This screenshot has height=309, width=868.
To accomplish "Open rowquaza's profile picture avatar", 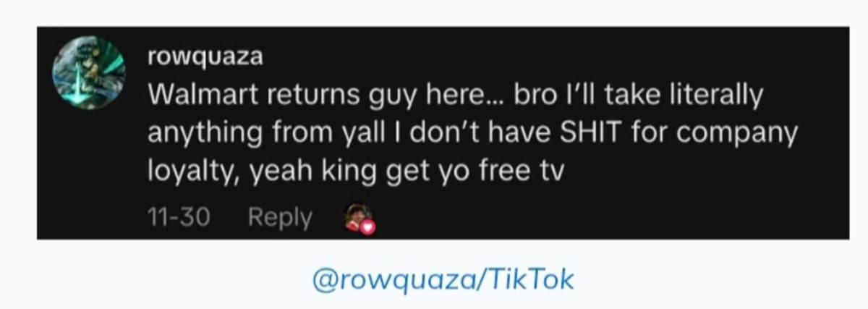I will pyautogui.click(x=88, y=72).
